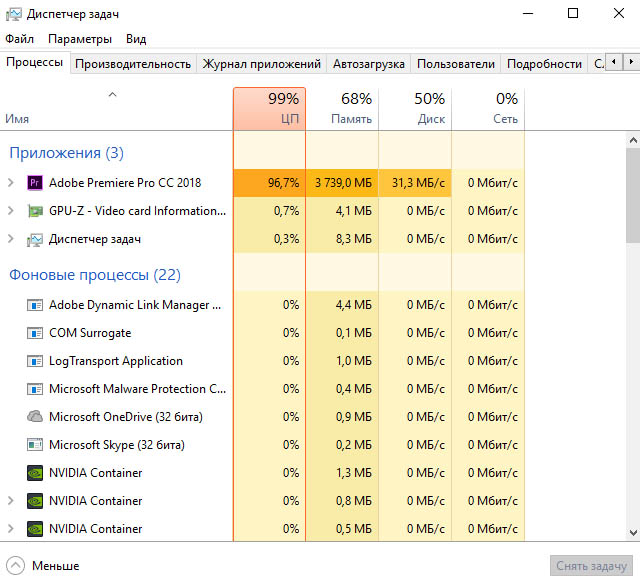Click the Adobe Dynamic Link Manager icon
The image size is (640, 588).
click(35, 305)
